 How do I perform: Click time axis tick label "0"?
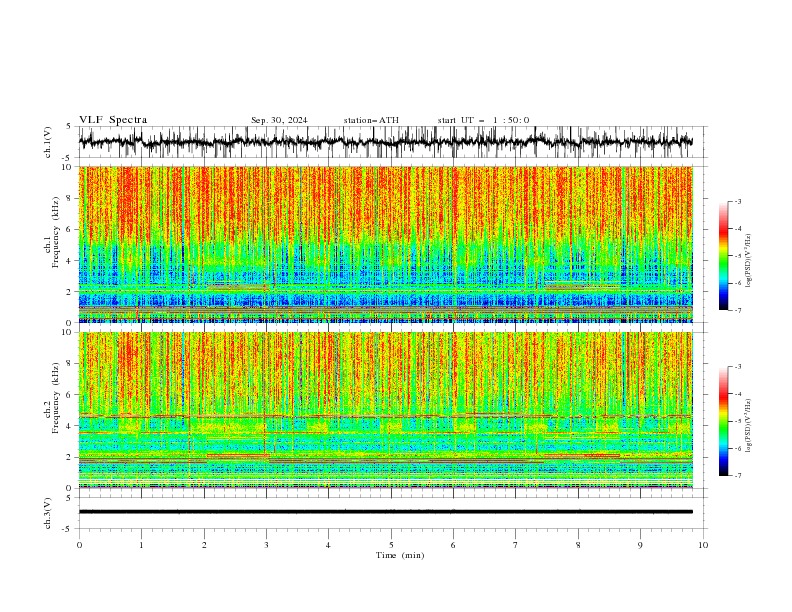(79, 545)
